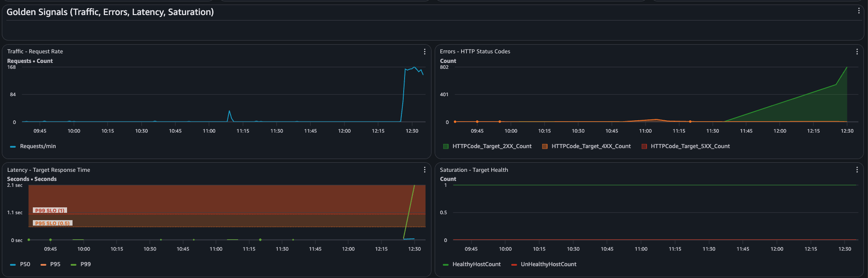
Task: Click the Saturation - Target Health title
Action: coord(474,170)
